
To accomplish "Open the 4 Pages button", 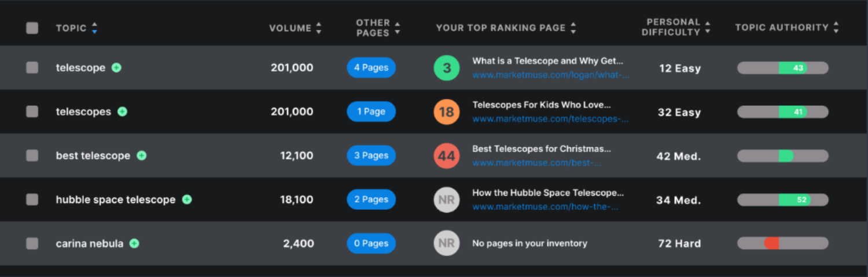I will coord(371,68).
